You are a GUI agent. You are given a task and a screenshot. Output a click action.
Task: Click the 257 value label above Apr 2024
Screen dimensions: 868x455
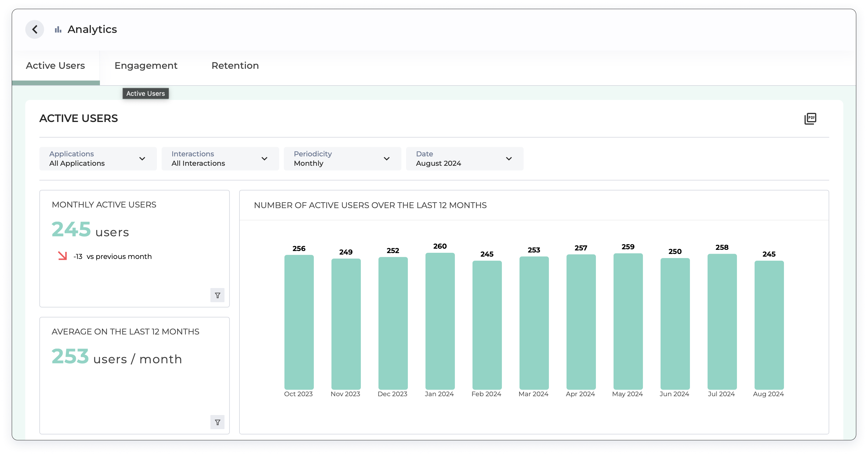pos(581,248)
